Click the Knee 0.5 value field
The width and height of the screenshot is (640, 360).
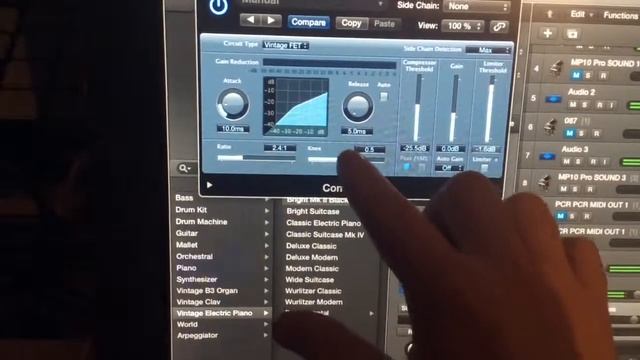pyautogui.click(x=369, y=149)
